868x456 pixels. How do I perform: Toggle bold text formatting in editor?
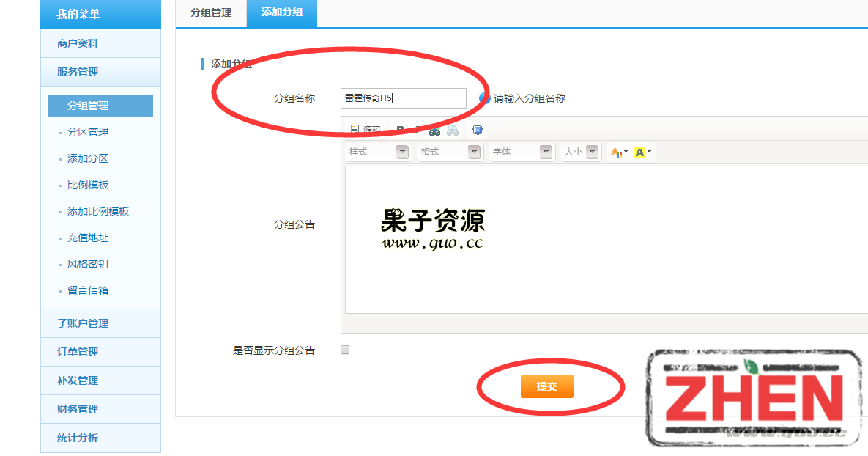(400, 130)
